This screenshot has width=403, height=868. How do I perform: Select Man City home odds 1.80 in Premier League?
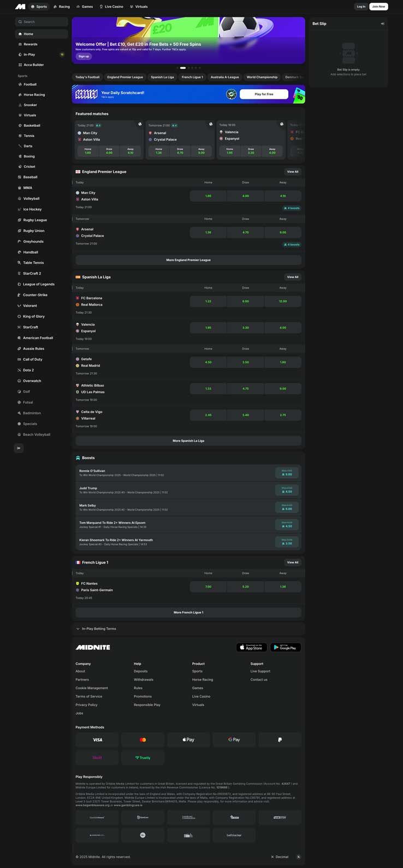pyautogui.click(x=208, y=196)
